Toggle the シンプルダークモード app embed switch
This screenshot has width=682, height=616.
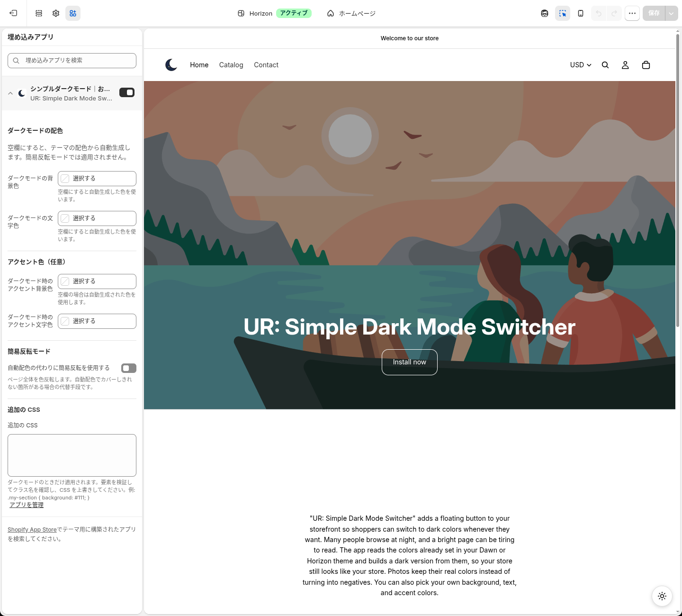[127, 92]
